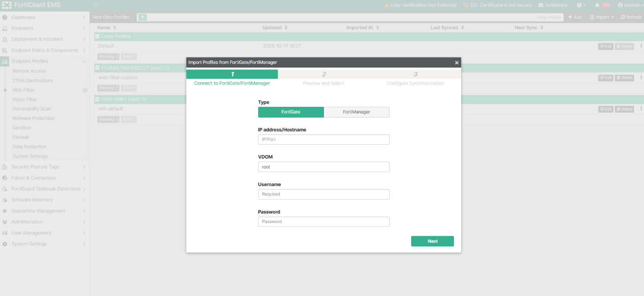The height and width of the screenshot is (296, 644).
Task: Select FortiGate type toggle
Action: tap(291, 112)
